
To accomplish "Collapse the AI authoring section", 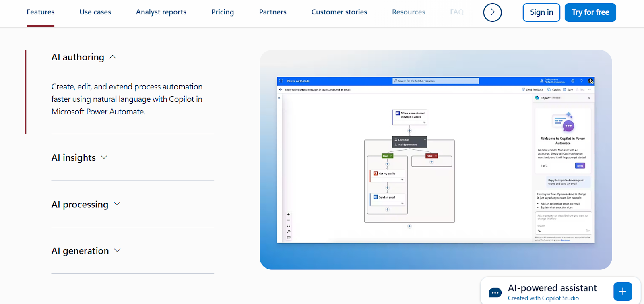I will coord(84,57).
